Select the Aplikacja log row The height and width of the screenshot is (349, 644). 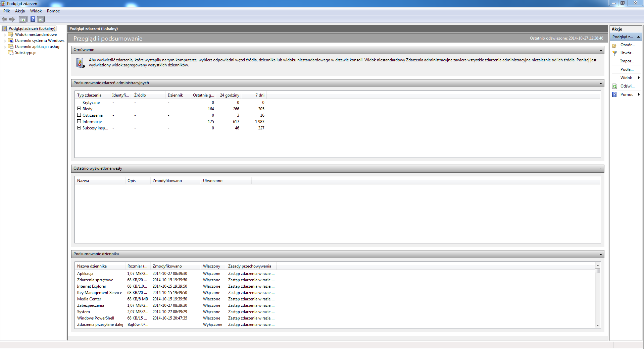pyautogui.click(x=176, y=274)
